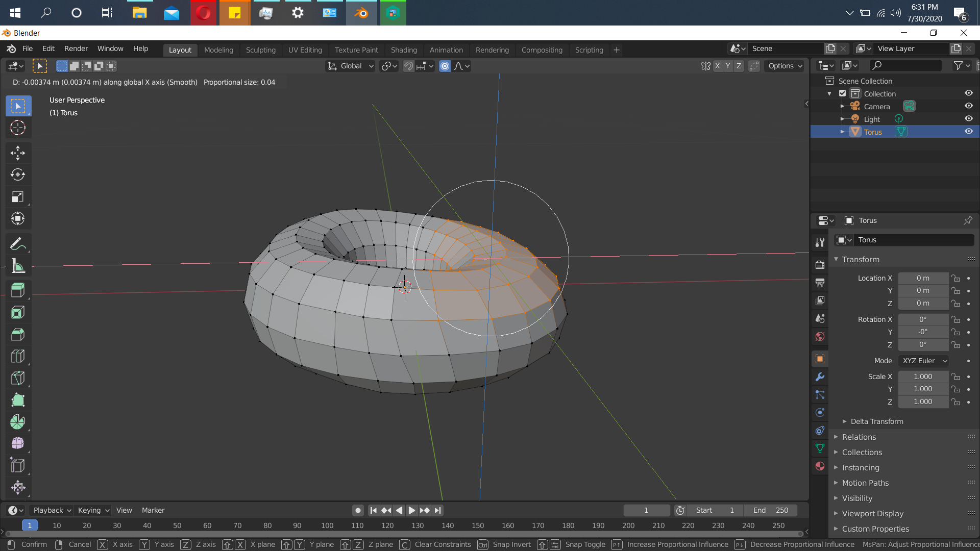Uncheck the Collection exclude checkbox
This screenshot has width=980, height=551.
click(x=843, y=94)
